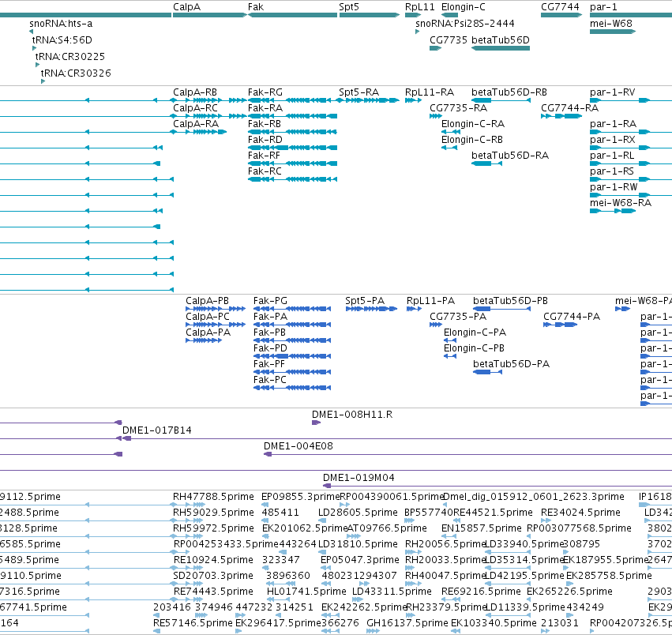672x635 pixels.
Task: Click the CG7744-RA transcript label
Action: pos(569,108)
